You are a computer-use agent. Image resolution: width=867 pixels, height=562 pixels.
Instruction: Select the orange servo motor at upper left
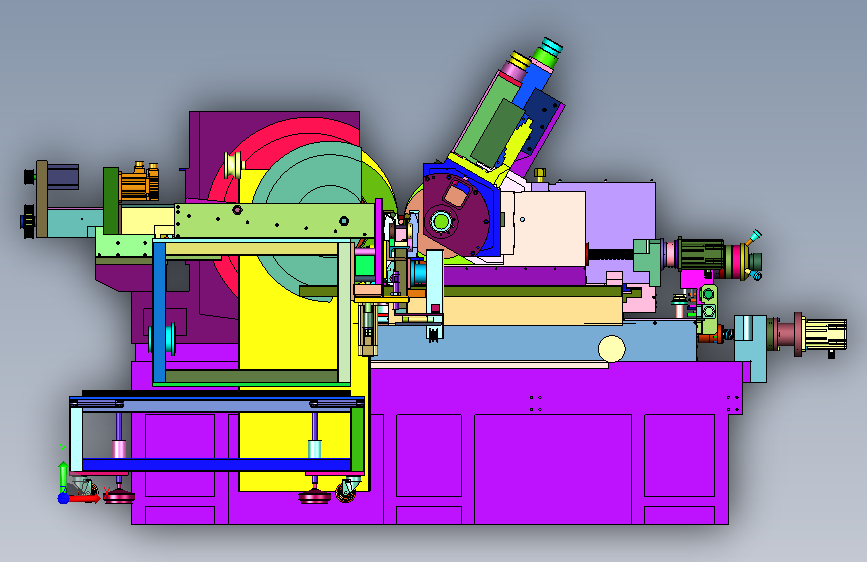tap(139, 181)
